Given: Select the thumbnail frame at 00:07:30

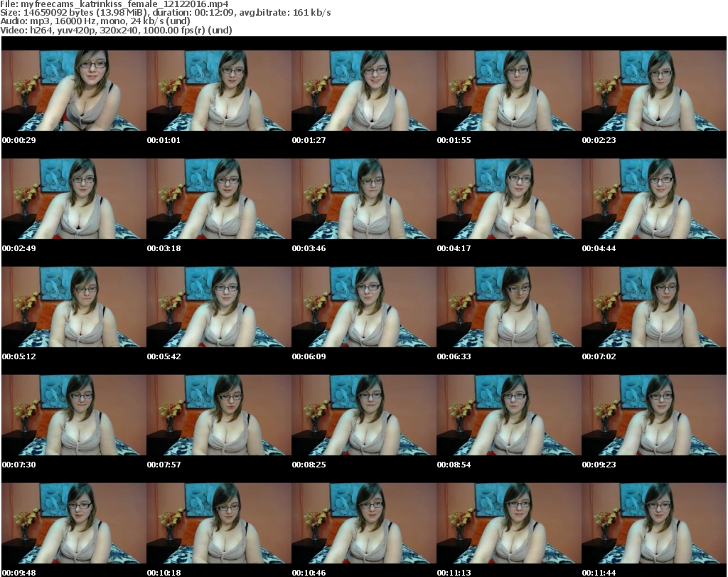Looking at the screenshot, I should coord(74,415).
